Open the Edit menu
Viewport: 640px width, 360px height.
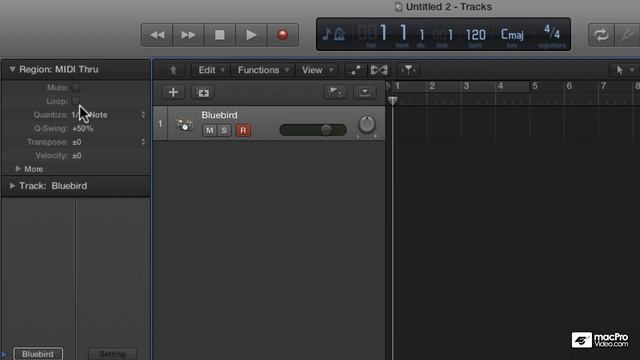(211, 70)
